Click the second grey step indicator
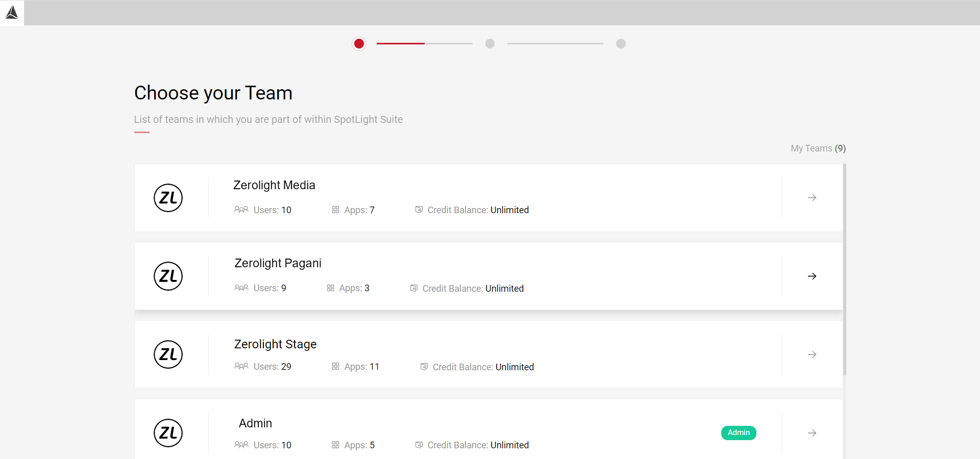This screenshot has width=980, height=459. coord(490,44)
